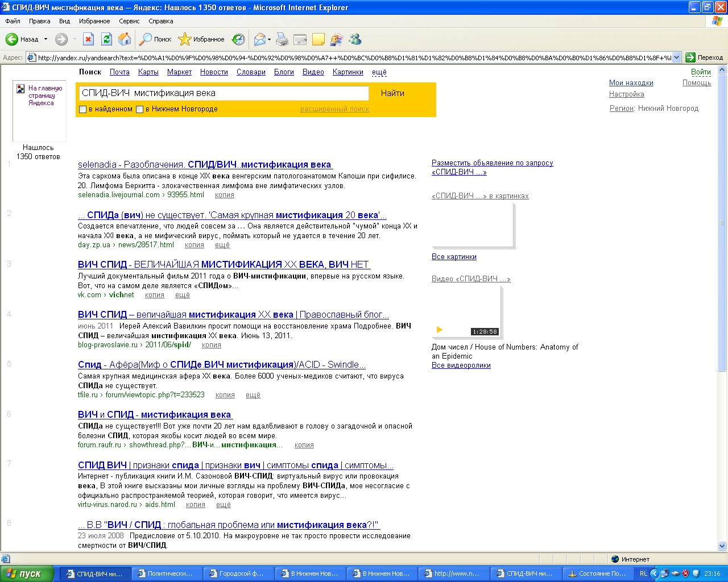Open the Messenger people icon
Screen dimensions: 728x582
pyautogui.click(x=355, y=39)
